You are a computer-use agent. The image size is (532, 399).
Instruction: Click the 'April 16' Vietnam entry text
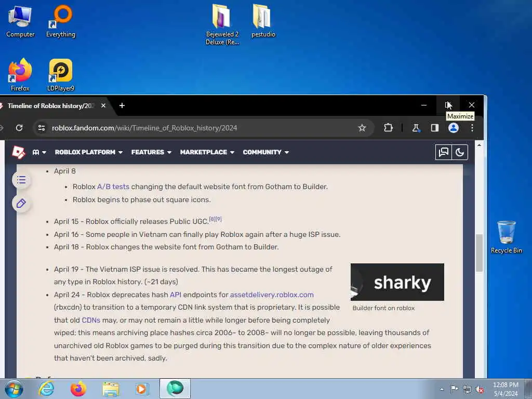coord(197,234)
